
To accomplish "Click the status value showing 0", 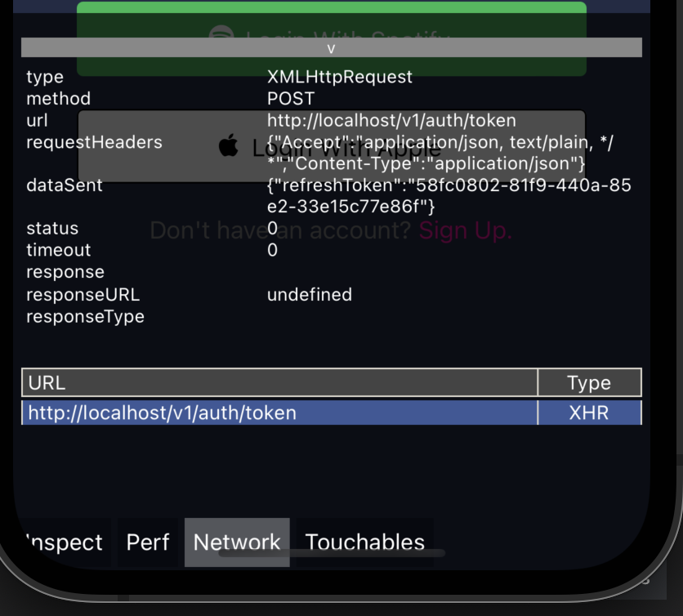I will [272, 228].
